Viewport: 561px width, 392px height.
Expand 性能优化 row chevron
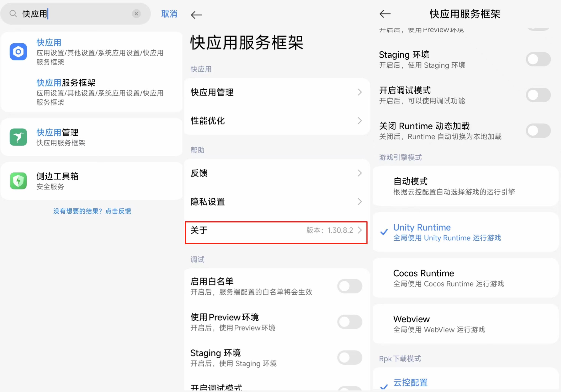[x=359, y=121]
